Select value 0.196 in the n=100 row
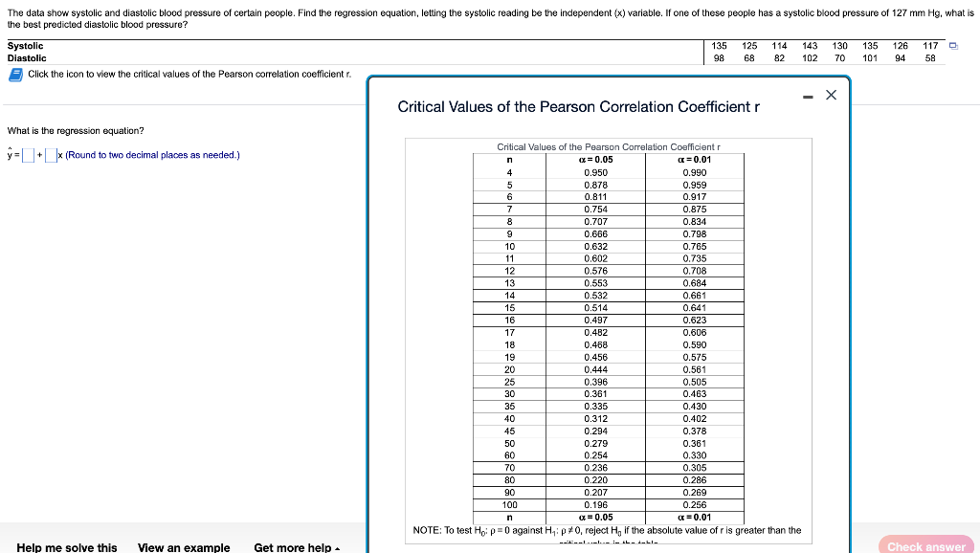980x553 pixels. (595, 505)
